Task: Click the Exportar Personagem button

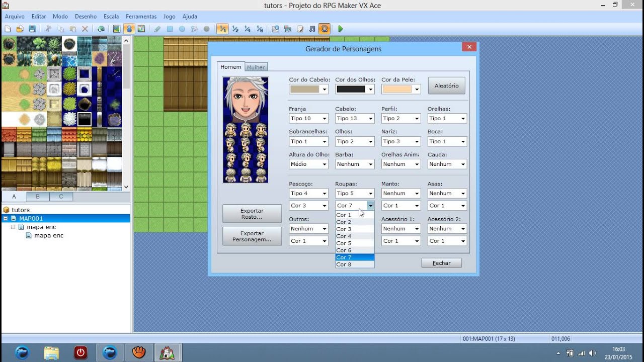Action: pyautogui.click(x=252, y=236)
